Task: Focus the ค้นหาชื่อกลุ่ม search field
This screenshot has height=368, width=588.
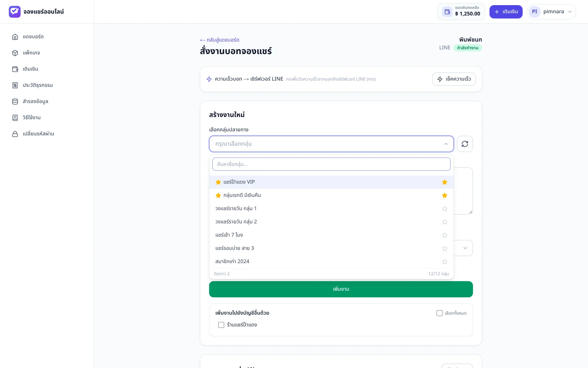Action: point(331,164)
